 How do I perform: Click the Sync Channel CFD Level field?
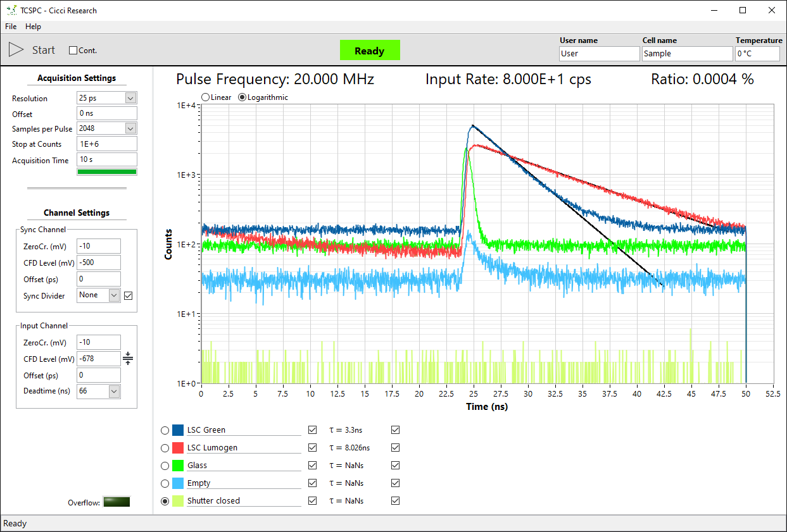[99, 263]
